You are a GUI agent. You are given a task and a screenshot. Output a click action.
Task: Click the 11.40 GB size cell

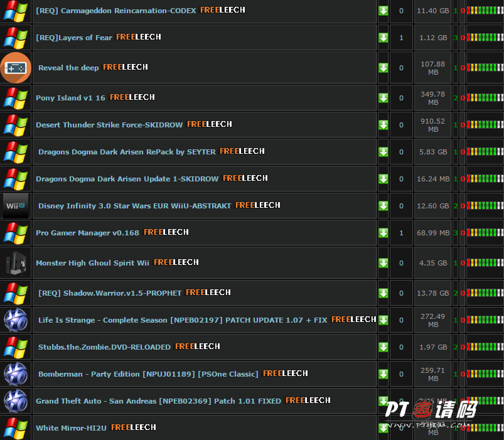(432, 11)
